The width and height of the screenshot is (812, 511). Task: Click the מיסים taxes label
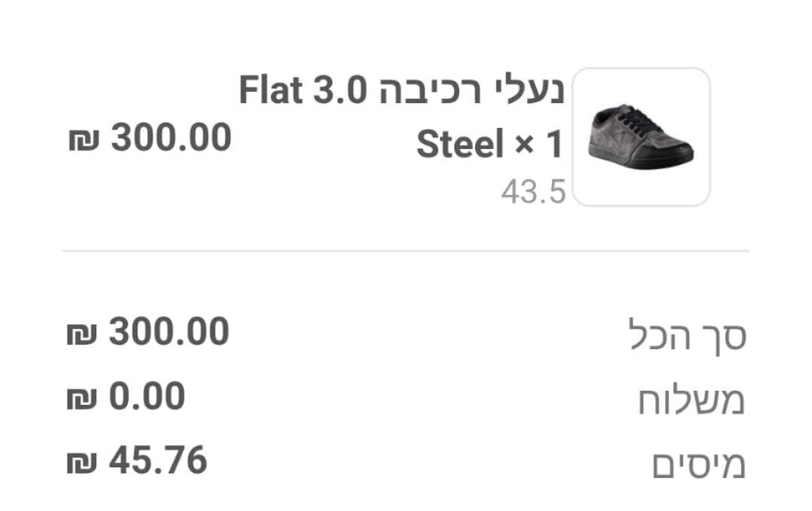coord(698,464)
